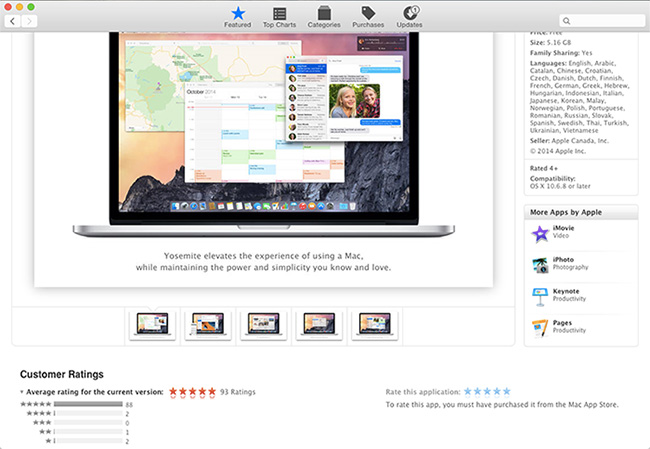The width and height of the screenshot is (650, 449).
Task: Click the iPhoto title link
Action: (563, 260)
